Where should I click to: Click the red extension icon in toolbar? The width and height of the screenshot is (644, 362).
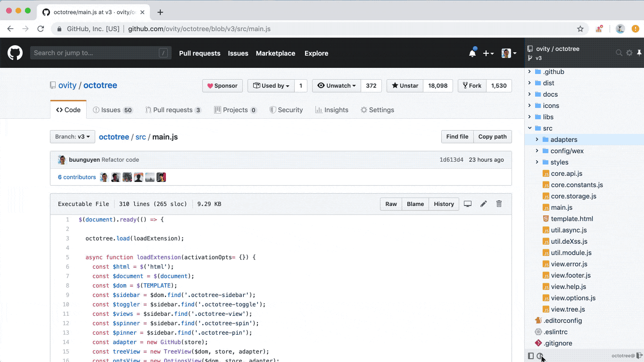599,29
